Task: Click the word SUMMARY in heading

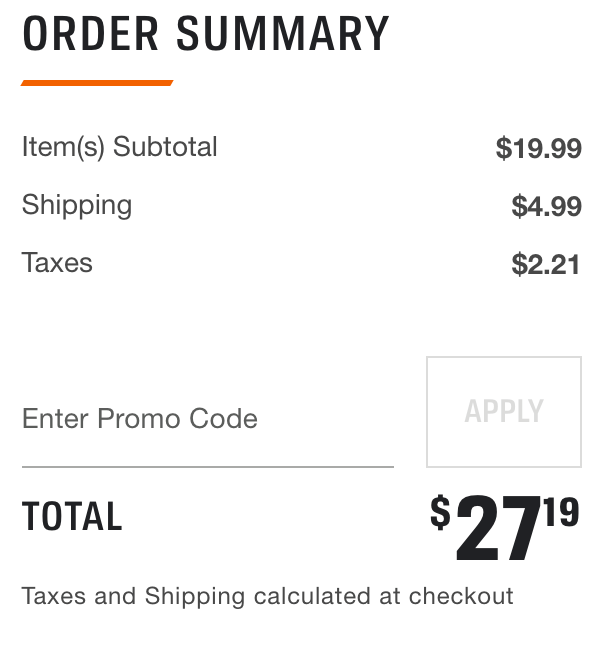Action: pyautogui.click(x=283, y=34)
